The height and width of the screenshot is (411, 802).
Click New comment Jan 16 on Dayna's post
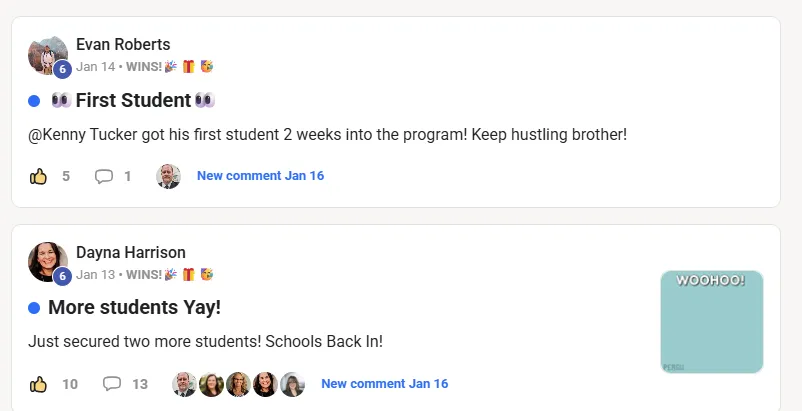coord(384,384)
